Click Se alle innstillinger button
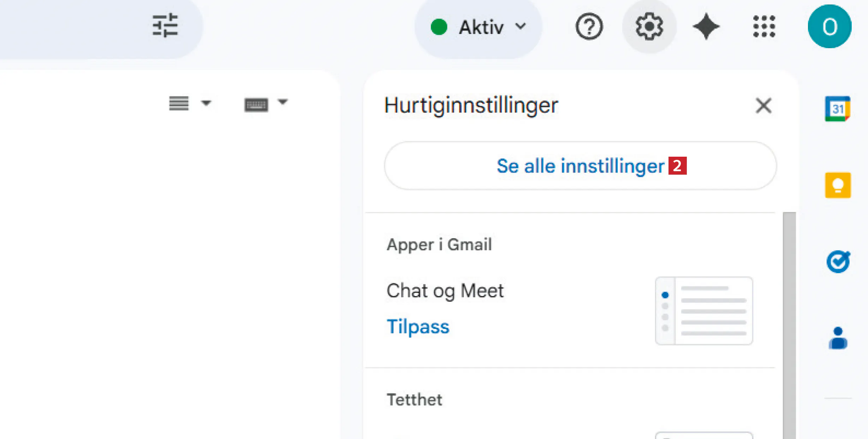 pos(580,166)
